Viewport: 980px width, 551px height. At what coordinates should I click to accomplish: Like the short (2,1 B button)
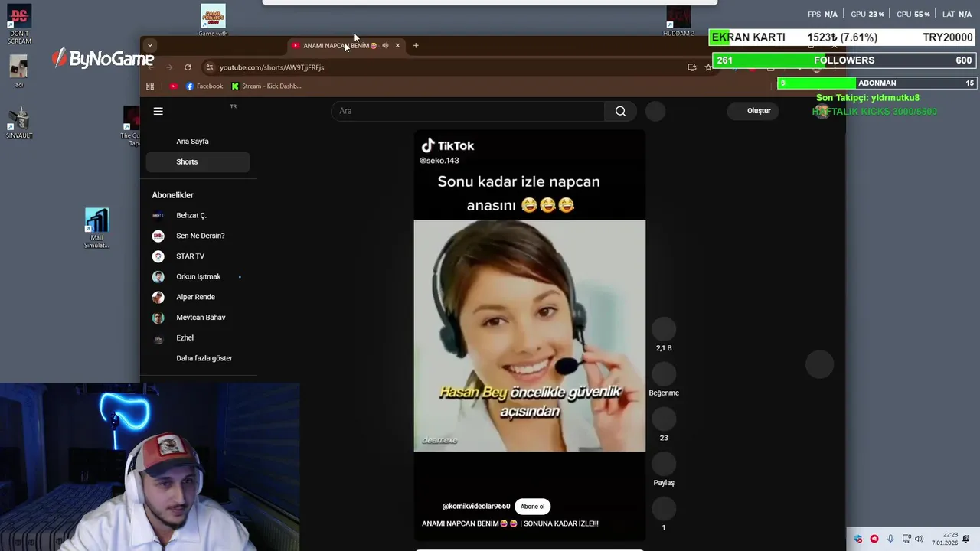tap(664, 329)
